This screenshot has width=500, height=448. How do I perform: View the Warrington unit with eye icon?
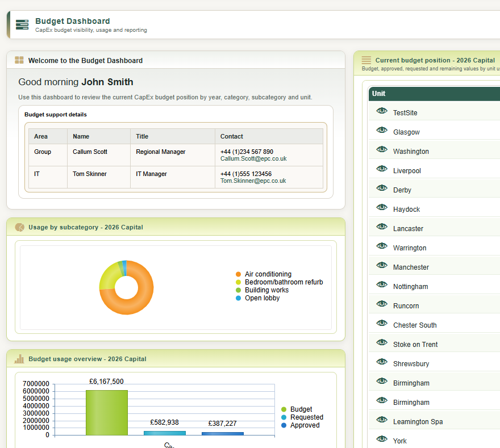[x=382, y=246]
